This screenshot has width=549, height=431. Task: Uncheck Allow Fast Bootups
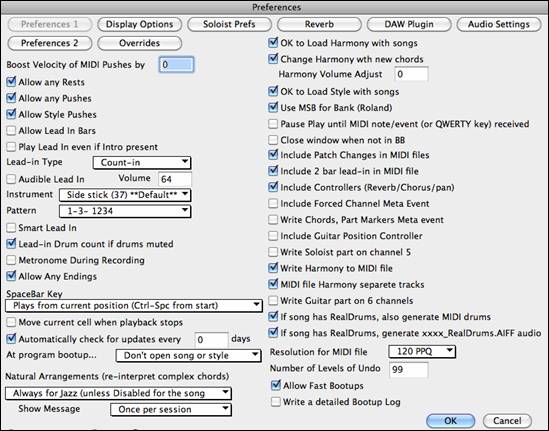276,385
